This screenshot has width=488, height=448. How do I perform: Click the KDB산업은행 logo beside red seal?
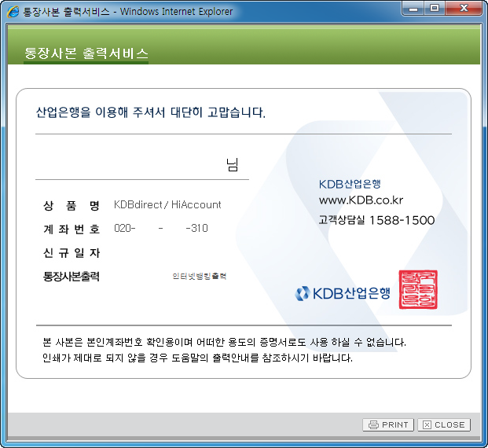(342, 293)
